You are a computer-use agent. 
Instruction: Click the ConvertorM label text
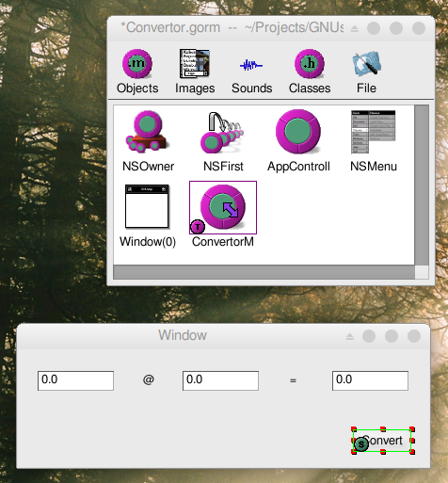(x=223, y=242)
